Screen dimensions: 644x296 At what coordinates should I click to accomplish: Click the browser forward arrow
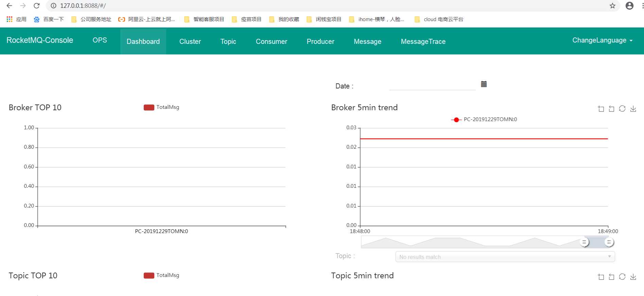23,6
